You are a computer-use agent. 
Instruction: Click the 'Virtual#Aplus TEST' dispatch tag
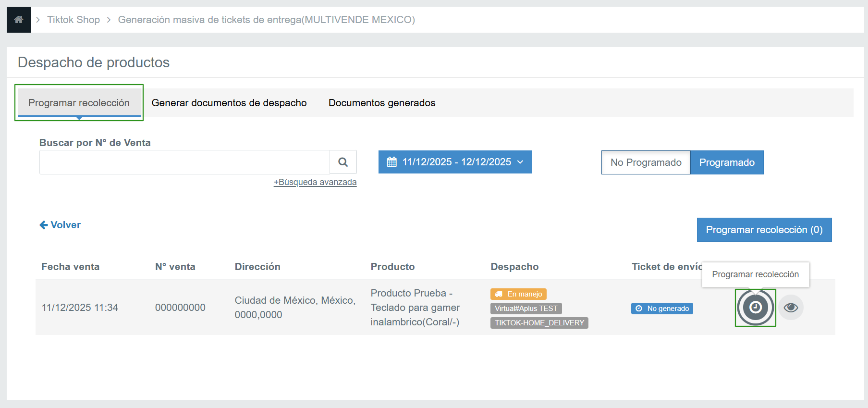coord(526,309)
